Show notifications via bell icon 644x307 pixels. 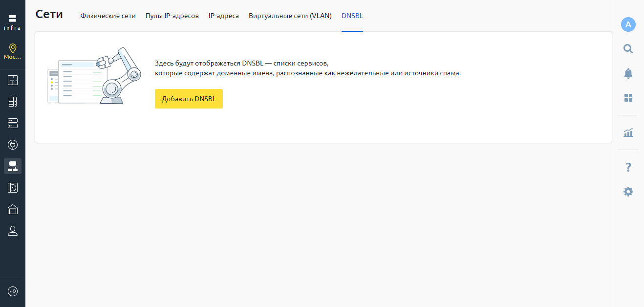point(628,73)
